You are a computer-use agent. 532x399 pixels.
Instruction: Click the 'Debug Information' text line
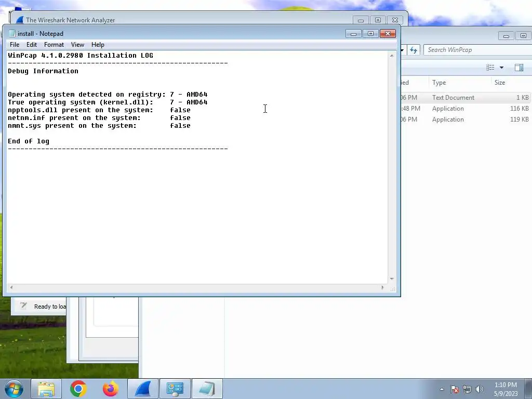[x=43, y=71]
